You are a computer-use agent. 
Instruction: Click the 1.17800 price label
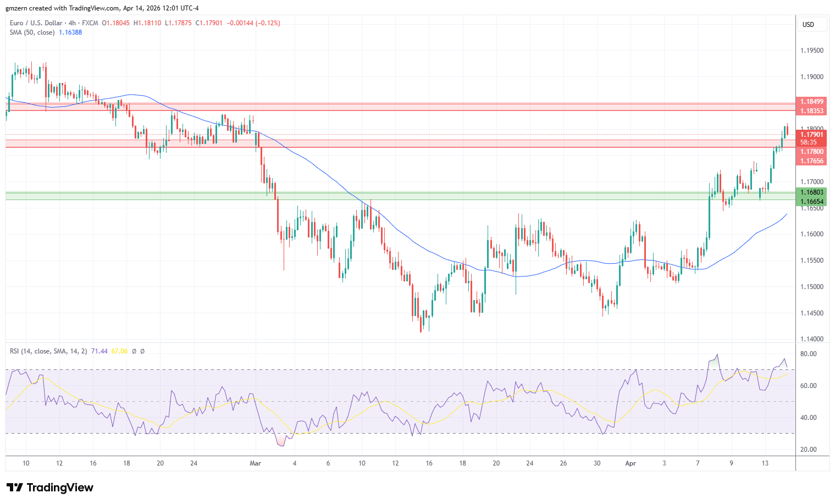click(x=811, y=152)
